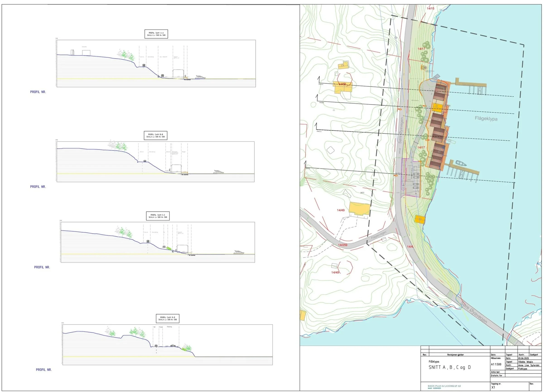Click the REGN PLAN & LANDSKAP AS logo
The width and height of the screenshot is (555, 392).
[444, 386]
